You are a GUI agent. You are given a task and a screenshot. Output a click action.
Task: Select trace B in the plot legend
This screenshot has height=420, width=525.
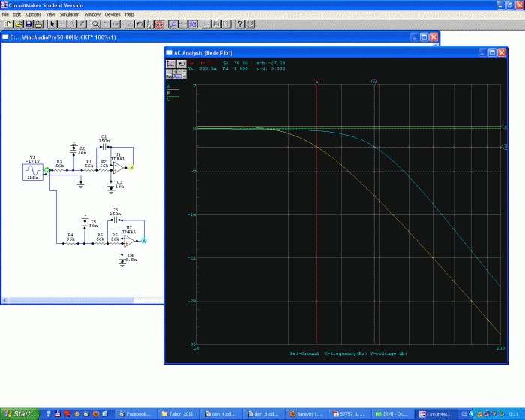169,92
